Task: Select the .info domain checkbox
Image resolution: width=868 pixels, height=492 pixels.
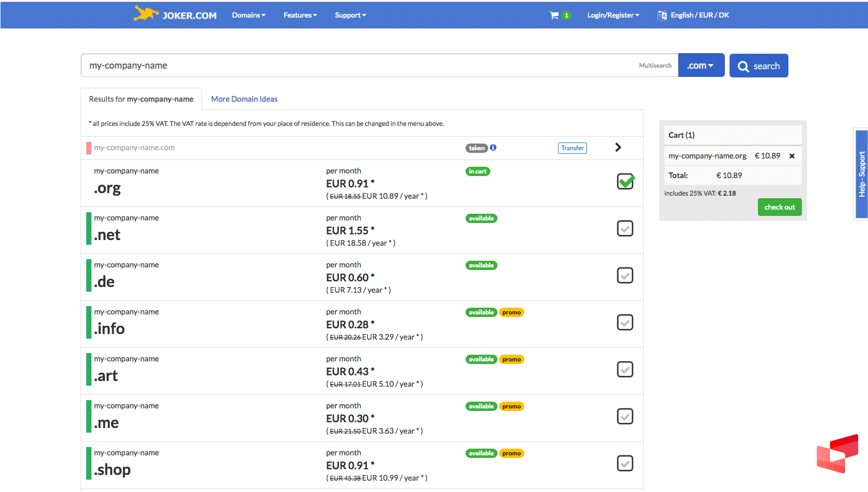Action: 625,322
